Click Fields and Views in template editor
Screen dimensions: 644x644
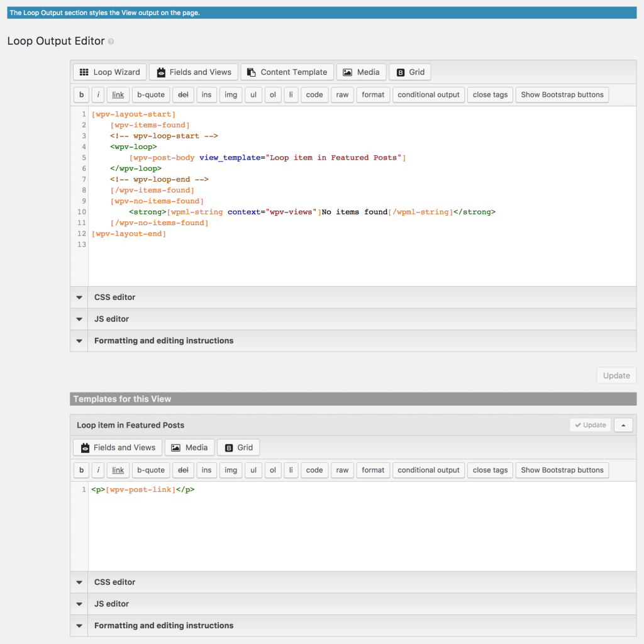coord(118,448)
